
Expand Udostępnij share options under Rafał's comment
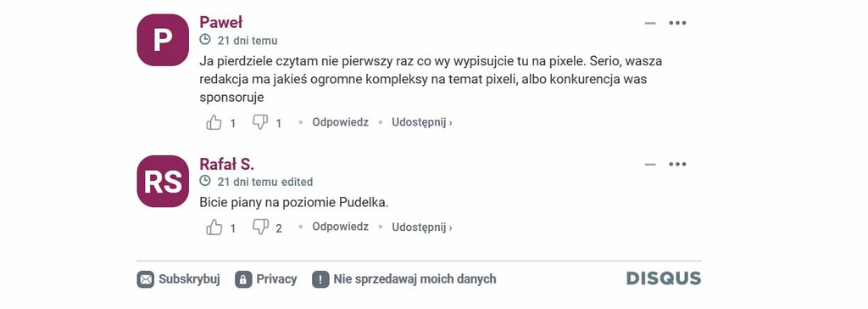(422, 227)
